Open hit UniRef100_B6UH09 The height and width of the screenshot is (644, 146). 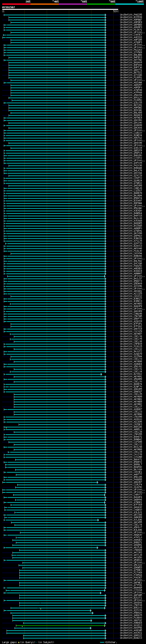[131, 63]
